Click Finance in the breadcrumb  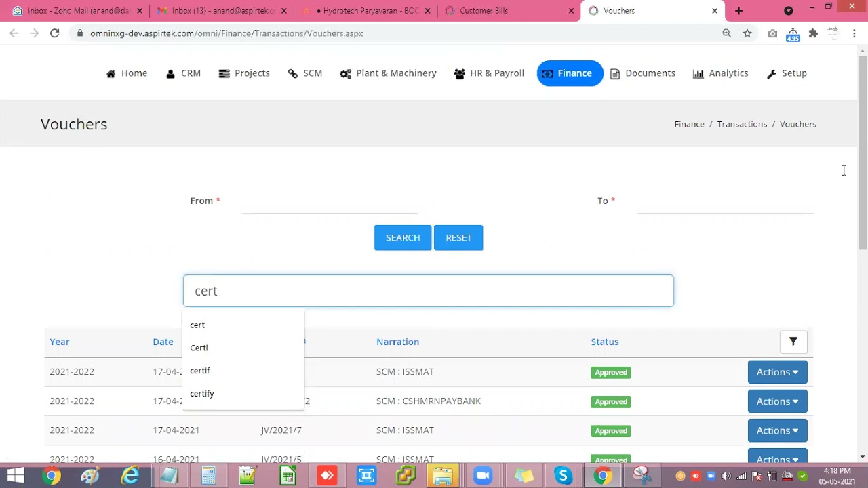coord(689,124)
